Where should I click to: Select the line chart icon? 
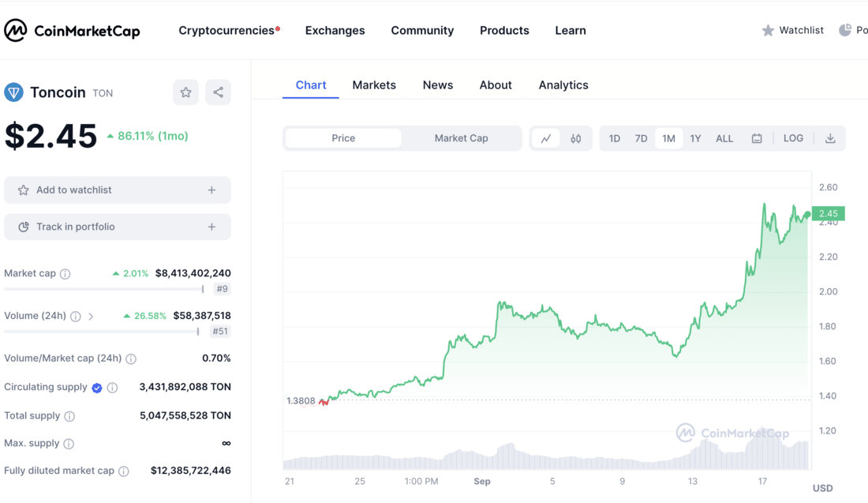tap(546, 138)
